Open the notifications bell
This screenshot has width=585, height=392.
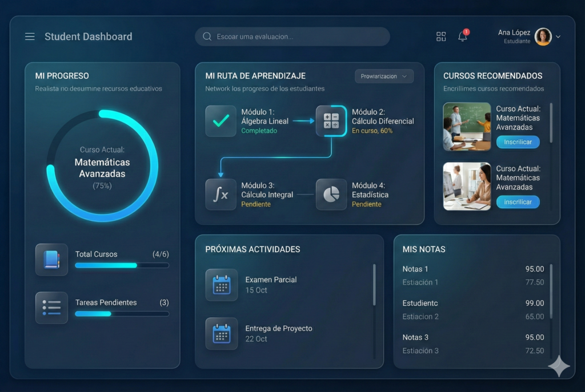463,37
